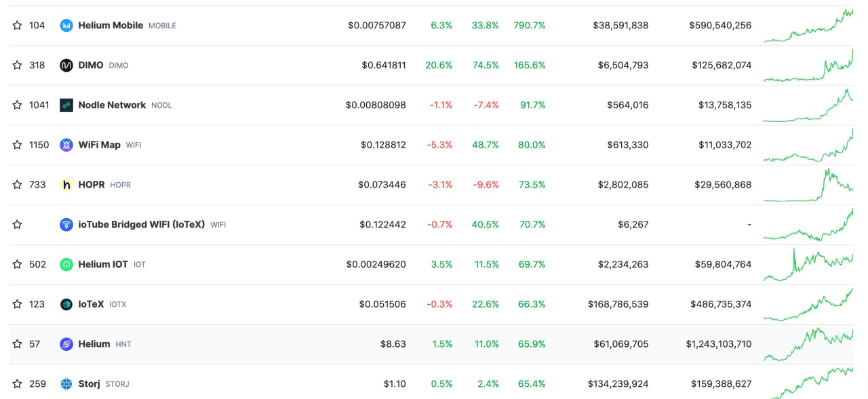Click the Helium IOT coin logo
This screenshot has height=399, width=868.
pos(66,265)
